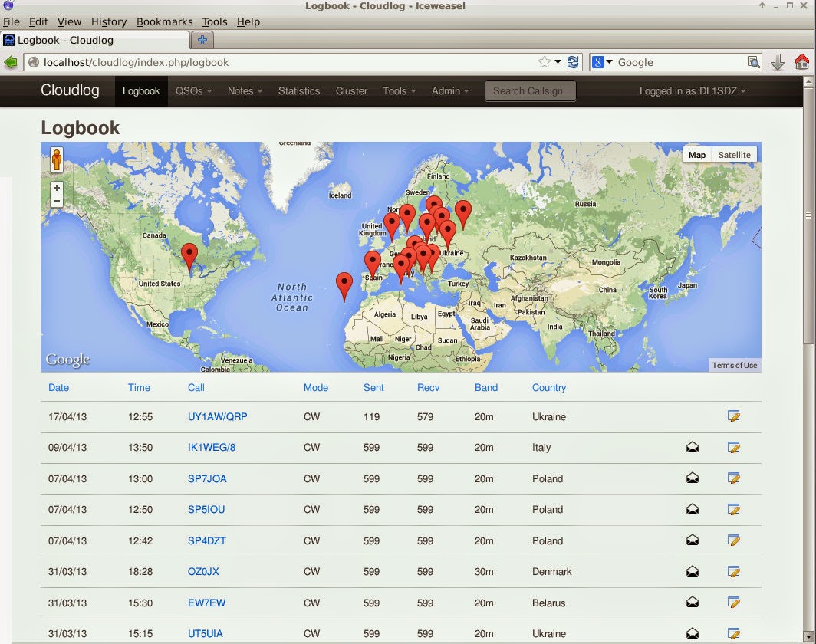Open the map Terms of Use link
The image size is (816, 644).
[x=734, y=365]
